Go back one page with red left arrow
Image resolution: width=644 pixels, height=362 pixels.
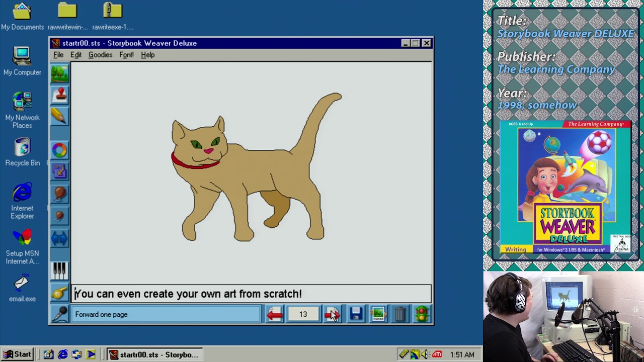pyautogui.click(x=275, y=314)
